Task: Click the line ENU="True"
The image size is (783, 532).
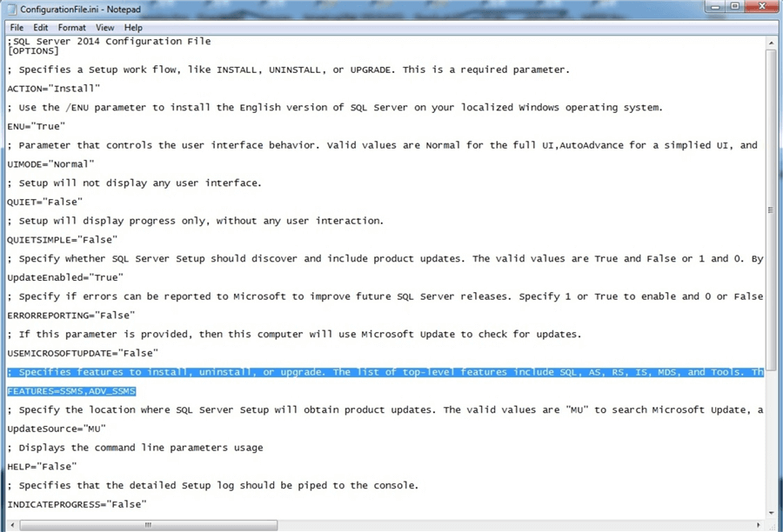Action: [36, 127]
